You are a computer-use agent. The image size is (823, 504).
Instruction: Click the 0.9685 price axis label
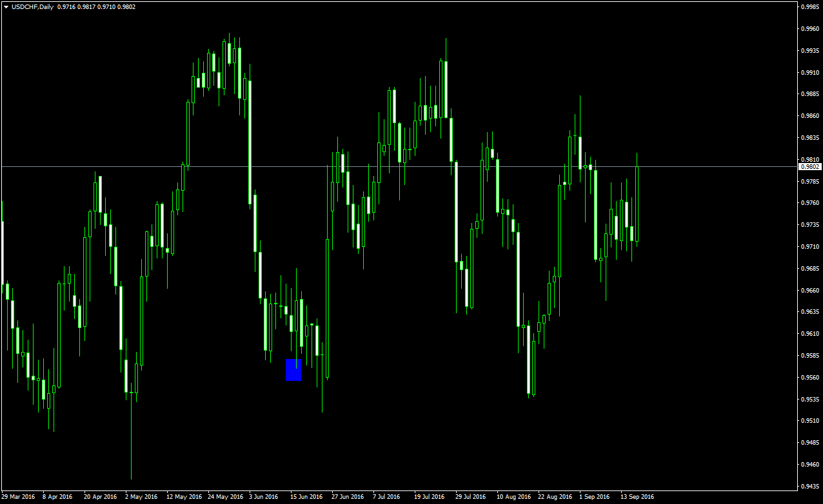click(810, 269)
